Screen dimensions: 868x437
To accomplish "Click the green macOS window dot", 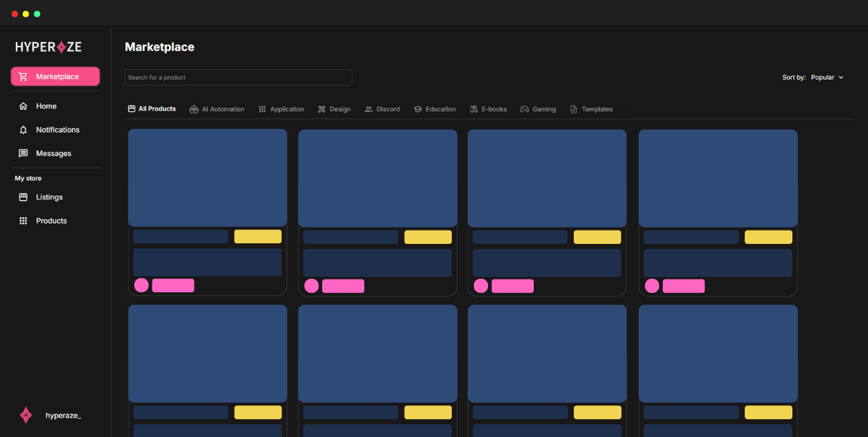I will (x=37, y=14).
